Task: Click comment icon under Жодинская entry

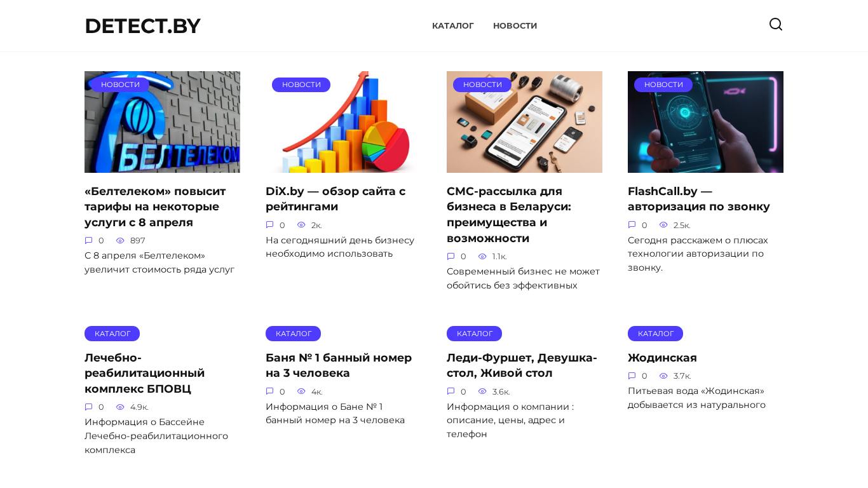Action: [632, 376]
